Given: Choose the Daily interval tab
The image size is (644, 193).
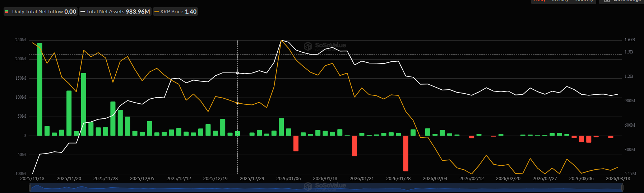Looking at the screenshot, I should click(x=539, y=1).
